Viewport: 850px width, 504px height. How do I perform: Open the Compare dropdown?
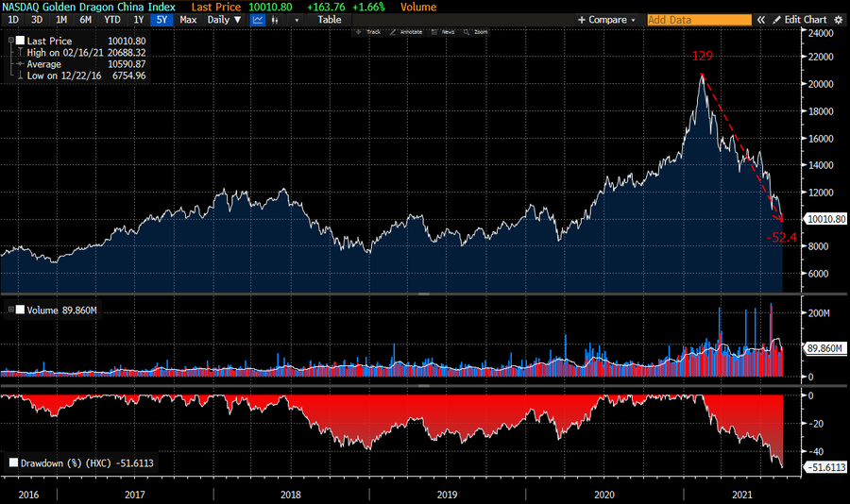tap(606, 20)
